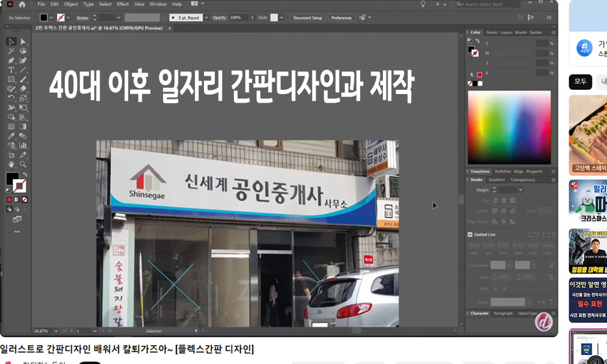Pick the Gradient tool
607x364 pixels.
click(23, 126)
